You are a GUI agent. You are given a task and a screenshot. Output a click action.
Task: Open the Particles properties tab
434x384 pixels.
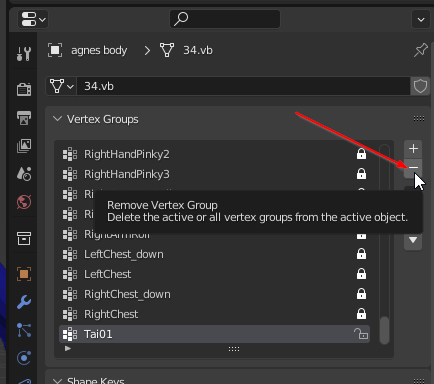click(24, 330)
